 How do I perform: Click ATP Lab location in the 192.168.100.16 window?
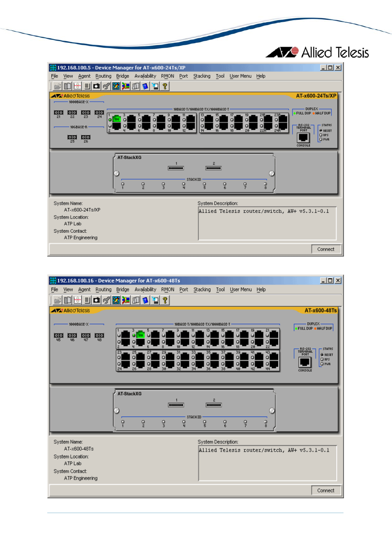pos(73,463)
